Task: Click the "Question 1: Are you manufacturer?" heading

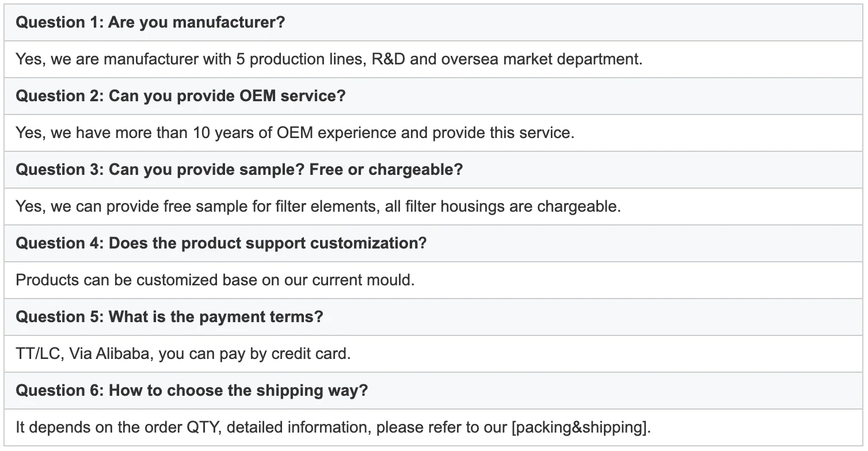Action: tap(150, 22)
